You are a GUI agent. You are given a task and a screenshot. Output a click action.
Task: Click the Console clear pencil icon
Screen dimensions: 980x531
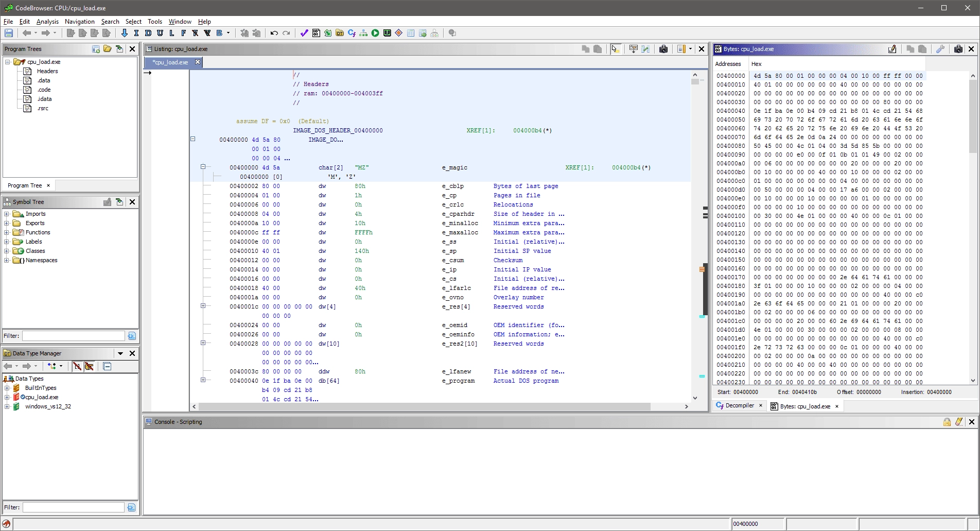pos(959,422)
